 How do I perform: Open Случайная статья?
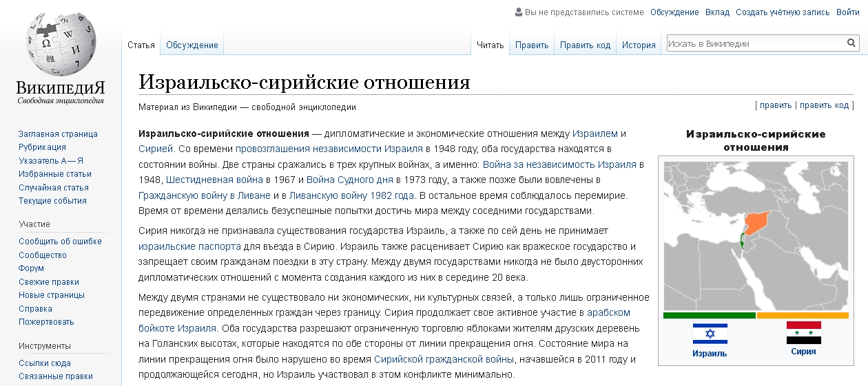(x=54, y=187)
